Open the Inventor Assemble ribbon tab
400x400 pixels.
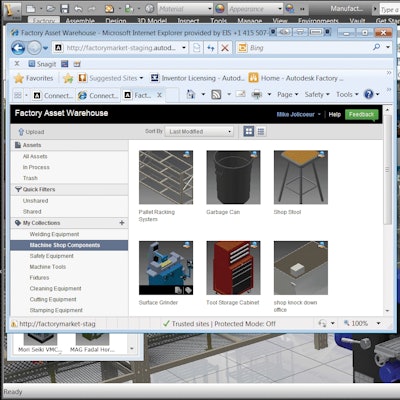[80, 21]
